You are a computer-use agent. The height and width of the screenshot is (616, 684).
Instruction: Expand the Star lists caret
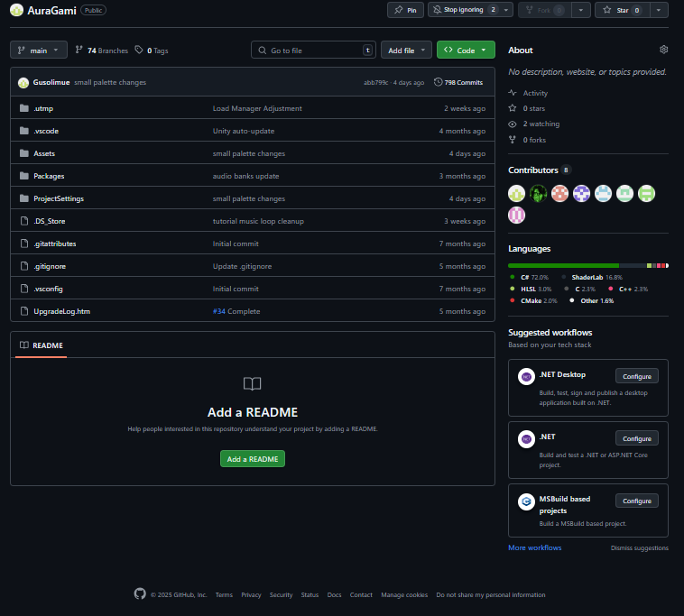(658, 10)
